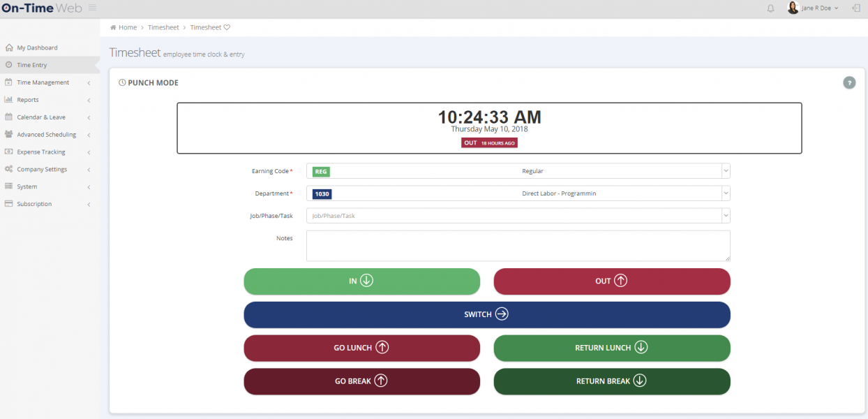868x419 pixels.
Task: Click Jane R Doe's profile avatar
Action: (x=793, y=8)
